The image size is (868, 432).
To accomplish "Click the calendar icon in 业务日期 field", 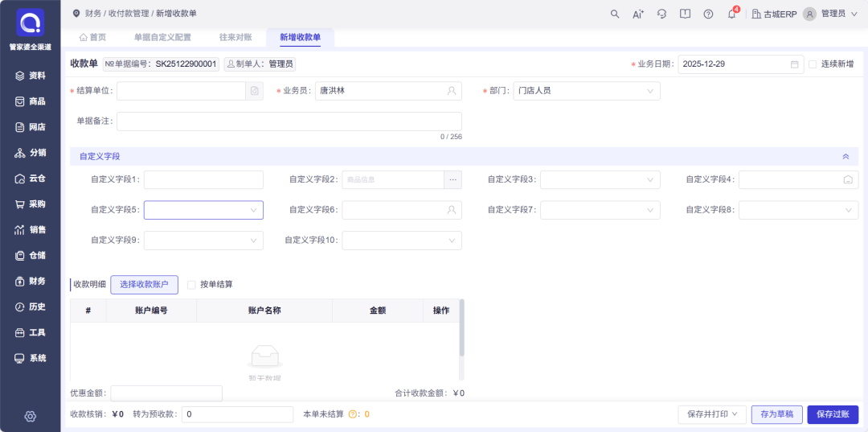I will 795,64.
